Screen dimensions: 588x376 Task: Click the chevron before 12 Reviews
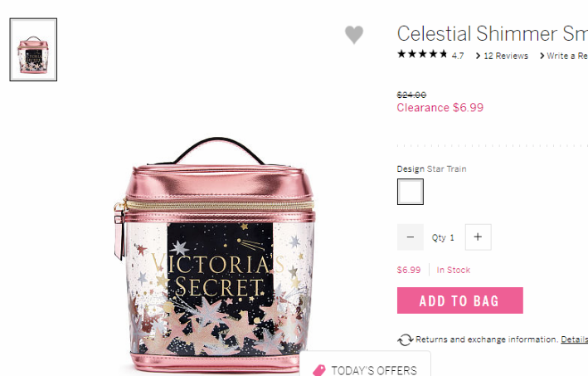tap(479, 56)
